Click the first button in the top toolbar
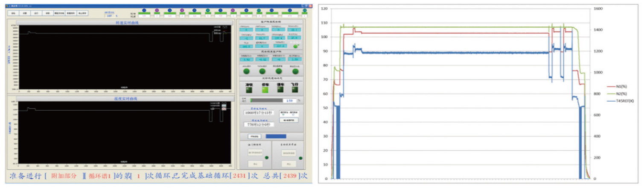 coord(13,13)
